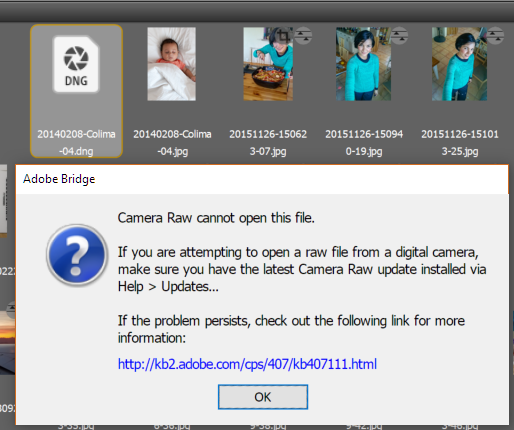Click the 20151126-150940-19.jpg filename label
Image resolution: width=514 pixels, height=430 pixels.
(x=364, y=143)
